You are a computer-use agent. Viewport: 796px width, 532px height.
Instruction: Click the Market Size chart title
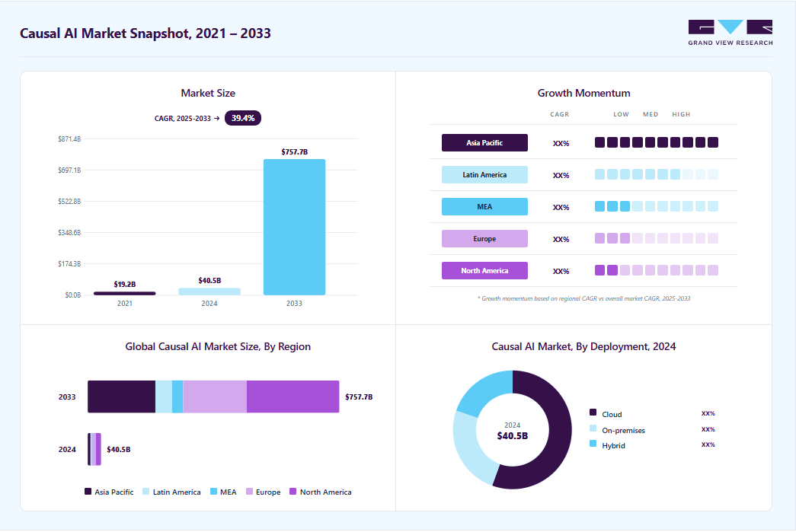point(208,94)
